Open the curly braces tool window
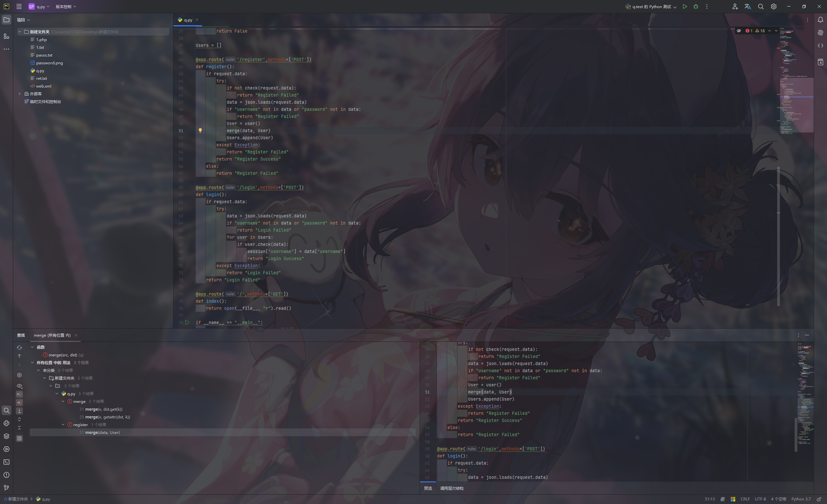 (820, 45)
